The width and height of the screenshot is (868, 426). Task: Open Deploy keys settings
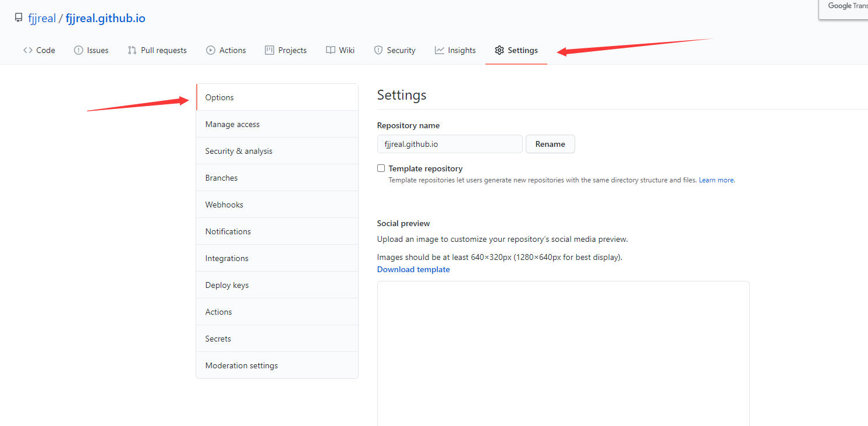(x=226, y=284)
